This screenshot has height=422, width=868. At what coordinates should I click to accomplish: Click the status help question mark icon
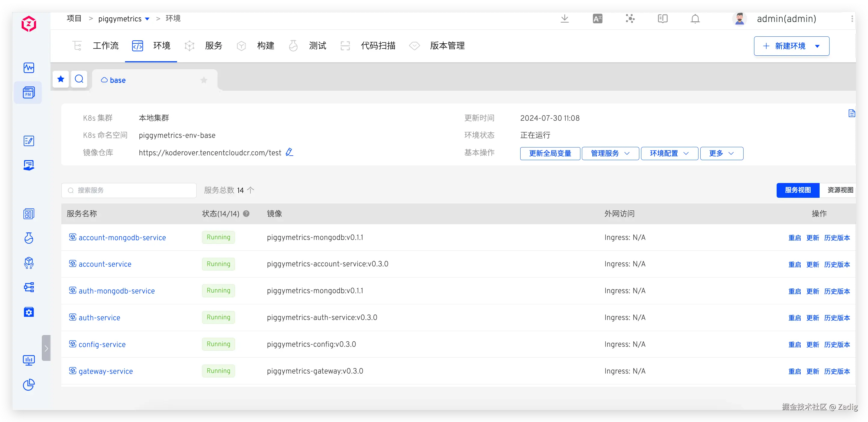246,213
